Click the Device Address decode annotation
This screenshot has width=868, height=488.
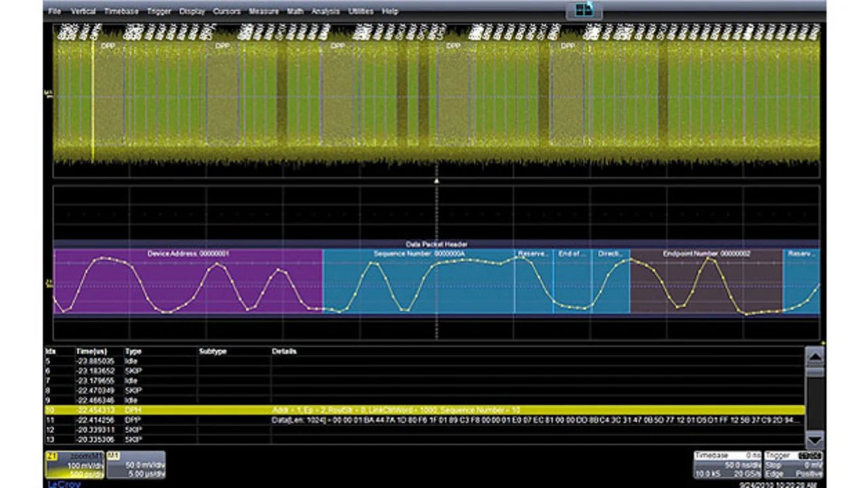point(188,254)
